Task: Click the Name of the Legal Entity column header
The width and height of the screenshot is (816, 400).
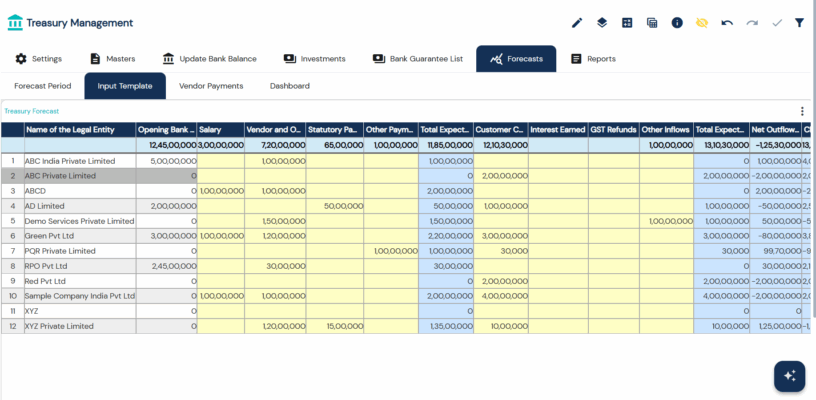Action: pos(78,130)
